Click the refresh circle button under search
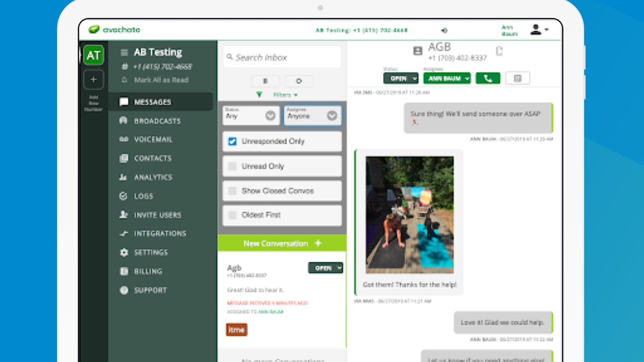This screenshot has width=644, height=362. tap(299, 81)
